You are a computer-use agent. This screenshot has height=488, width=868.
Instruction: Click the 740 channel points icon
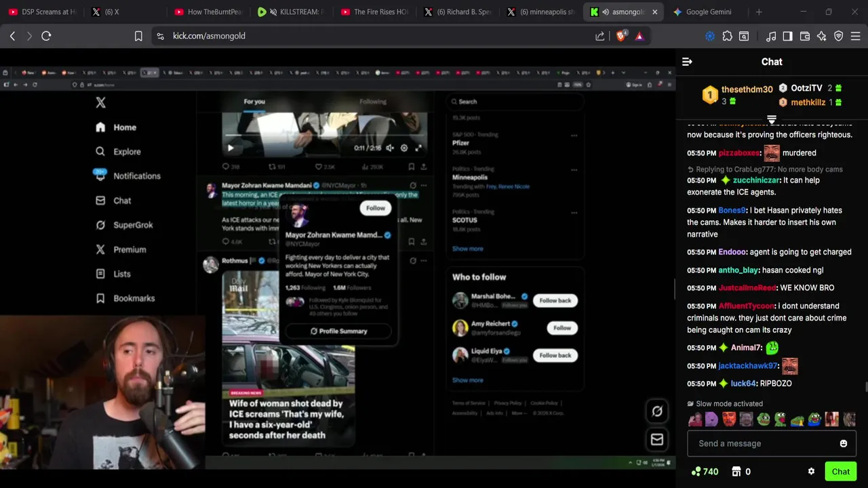pos(696,472)
